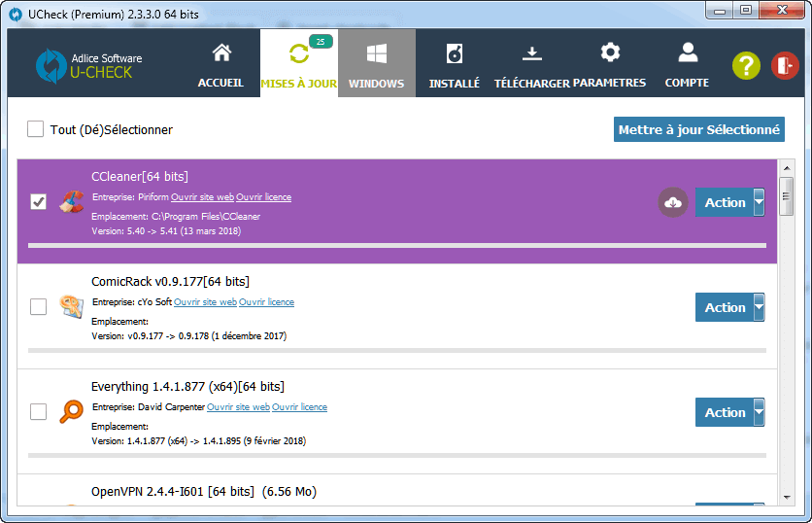
Task: Tick the Everything 1.4.1.877 checkbox
Action: tap(39, 412)
